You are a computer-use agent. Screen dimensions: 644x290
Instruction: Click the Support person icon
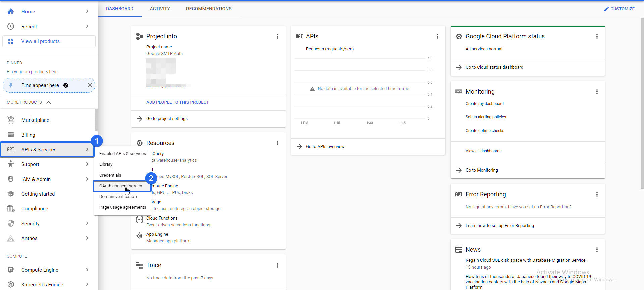(x=11, y=164)
